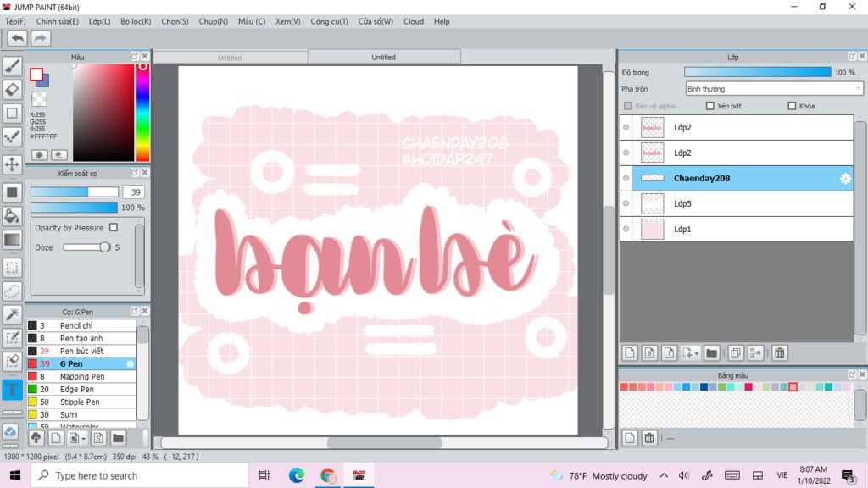Merge layer down icon
Image resolution: width=868 pixels, height=488 pixels.
pos(755,352)
